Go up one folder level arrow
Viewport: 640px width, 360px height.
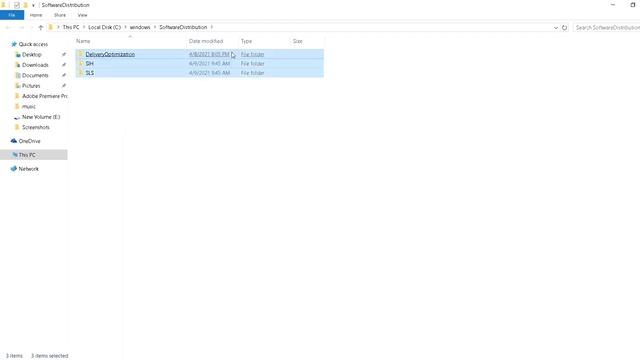tap(40, 27)
